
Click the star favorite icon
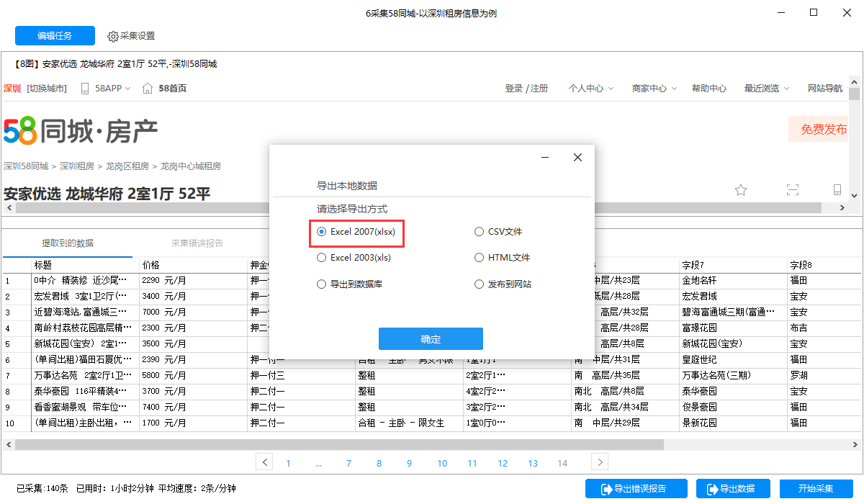click(740, 189)
